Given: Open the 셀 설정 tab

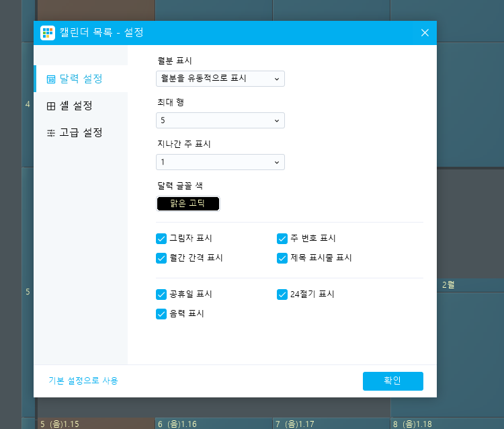Looking at the screenshot, I should [x=81, y=106].
